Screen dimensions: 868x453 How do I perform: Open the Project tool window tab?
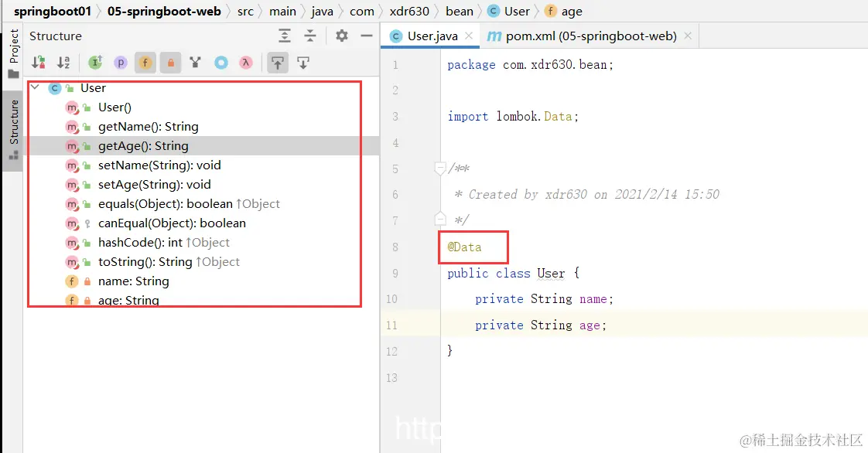(13, 53)
